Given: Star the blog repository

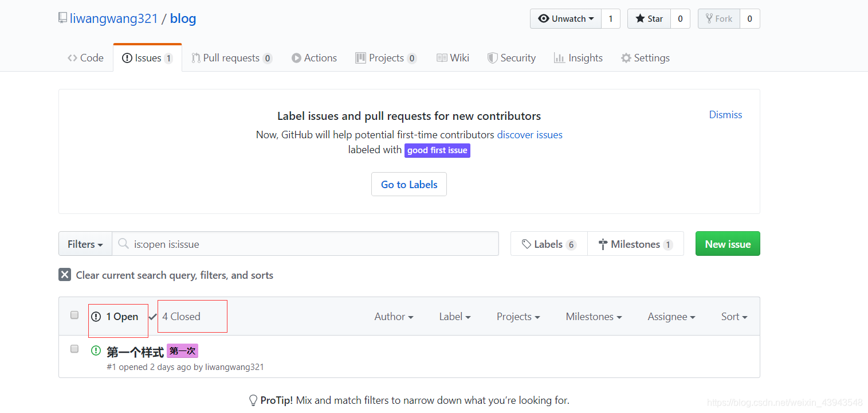Looking at the screenshot, I should click(x=649, y=18).
